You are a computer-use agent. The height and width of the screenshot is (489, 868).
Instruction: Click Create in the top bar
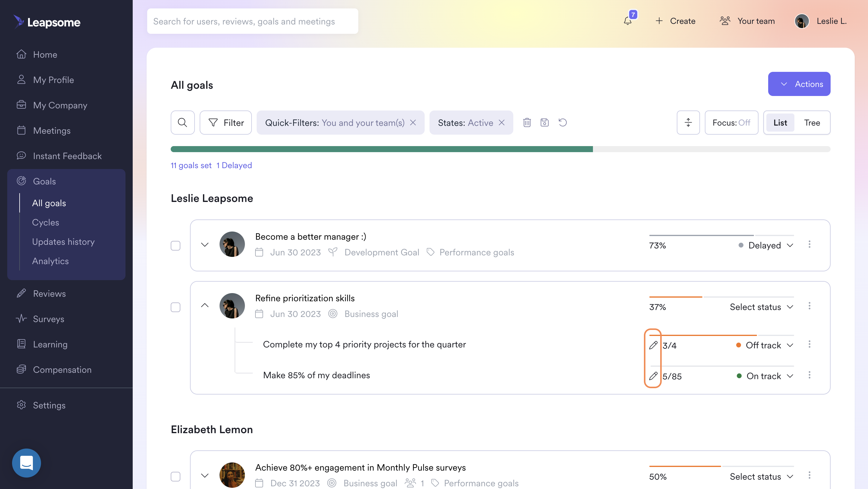[x=675, y=21]
